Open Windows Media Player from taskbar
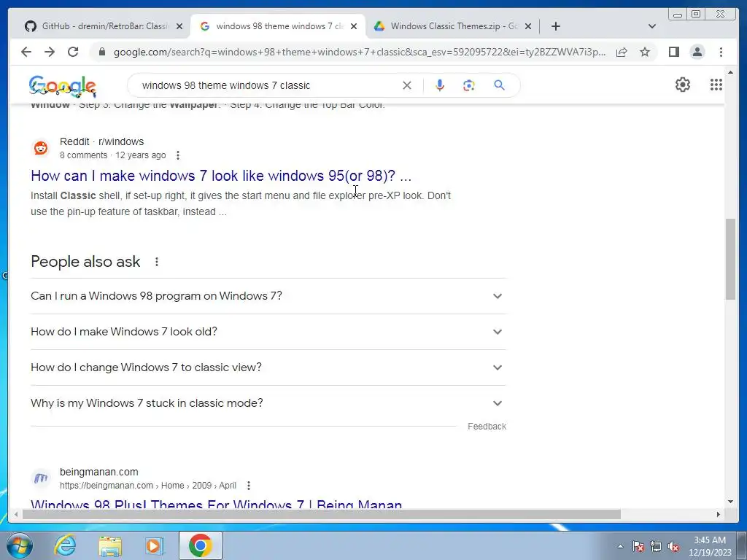747x560 pixels. pyautogui.click(x=155, y=545)
